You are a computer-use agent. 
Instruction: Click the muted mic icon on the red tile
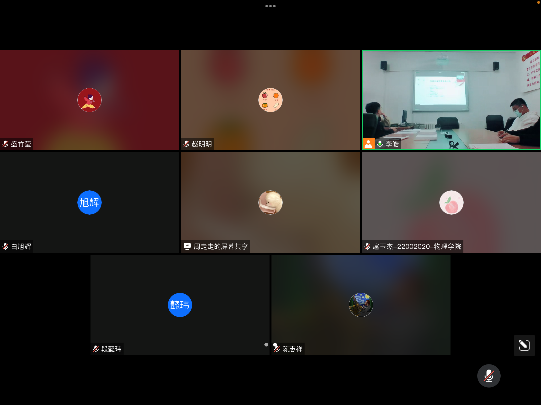6,144
